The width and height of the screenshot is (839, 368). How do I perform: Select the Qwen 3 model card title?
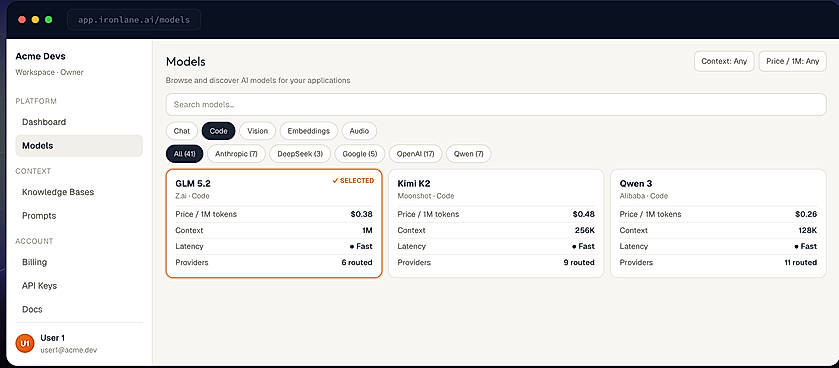[x=636, y=183]
